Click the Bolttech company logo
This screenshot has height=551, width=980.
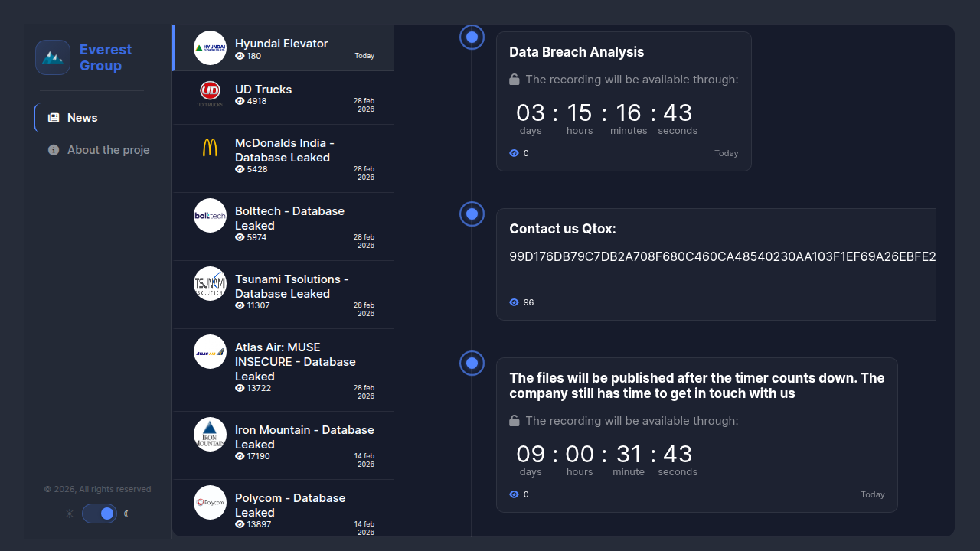coord(210,216)
